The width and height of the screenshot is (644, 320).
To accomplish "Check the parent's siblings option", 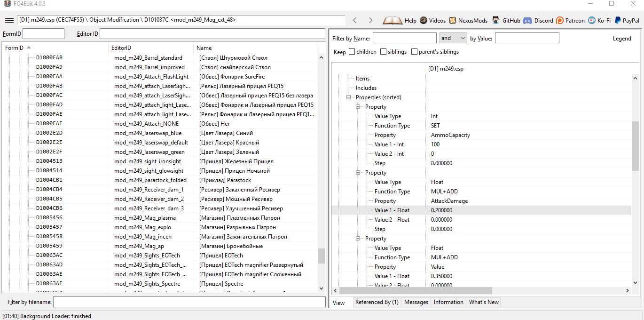I will pos(415,52).
